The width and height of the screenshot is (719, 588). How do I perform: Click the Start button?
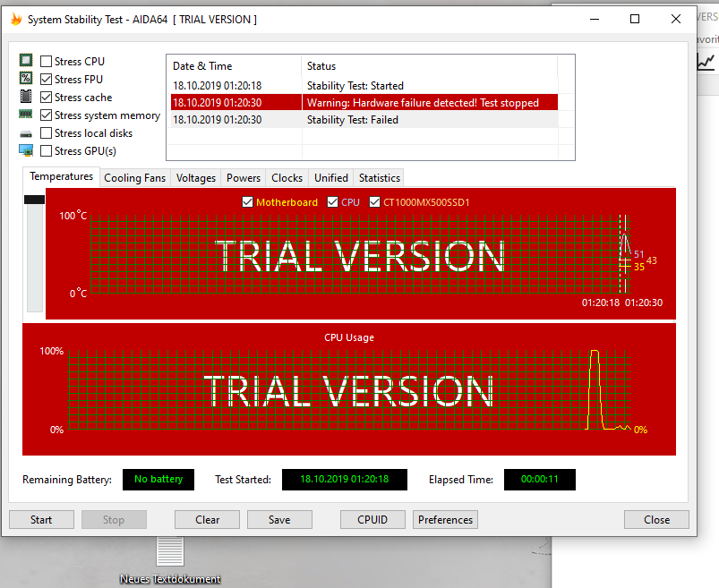41,520
